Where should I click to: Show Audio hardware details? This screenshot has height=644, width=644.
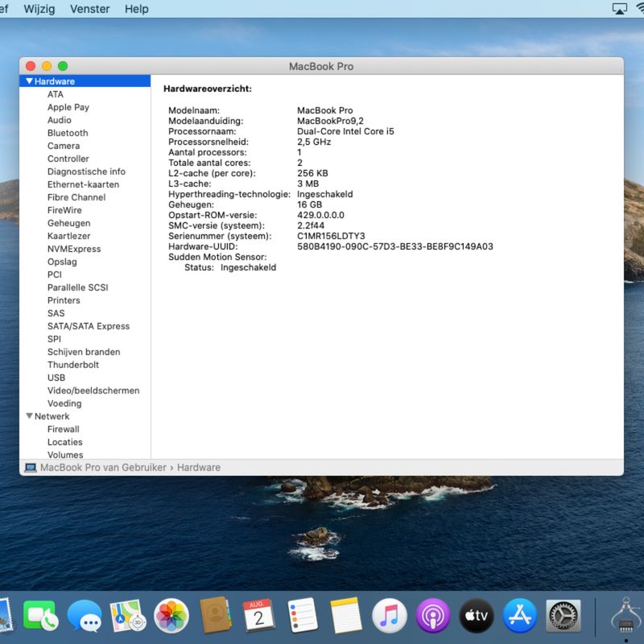pyautogui.click(x=59, y=120)
